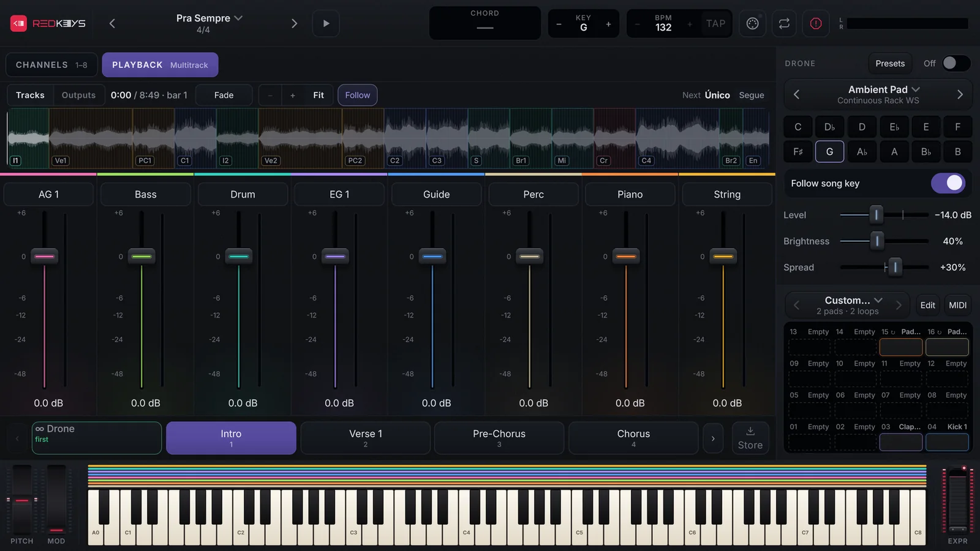Open the Tracks tab
Screen dimensions: 980x551
[30, 95]
